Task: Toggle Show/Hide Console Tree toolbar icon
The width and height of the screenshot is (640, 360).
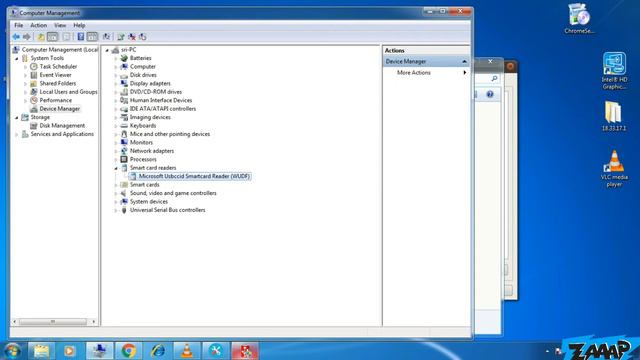Action: [x=53, y=37]
